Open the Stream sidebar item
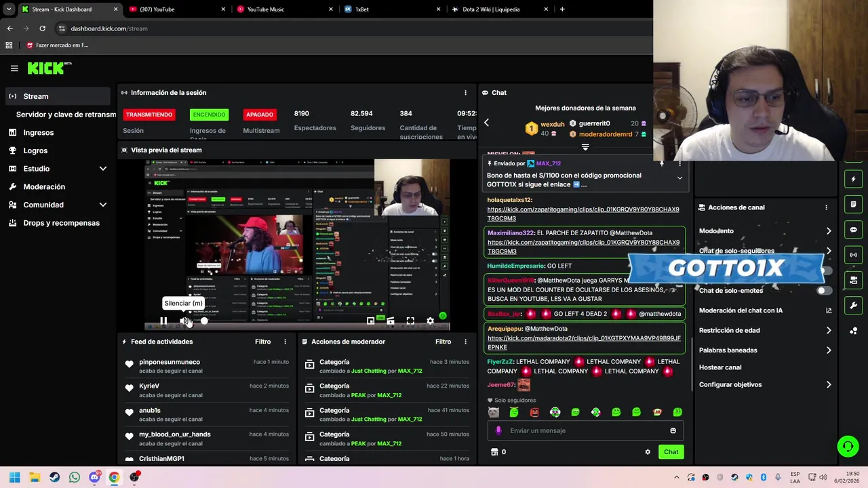 [x=57, y=96]
